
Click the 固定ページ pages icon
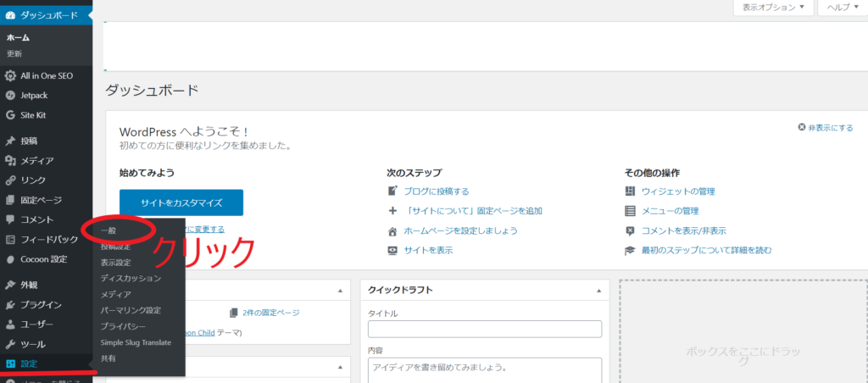pos(10,200)
